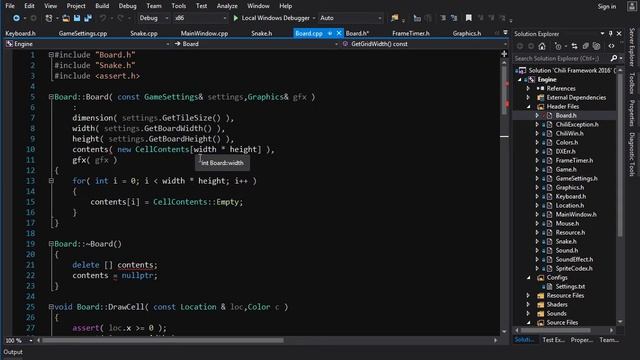The height and width of the screenshot is (360, 640).
Task: Click the Redo arrow icon
Action: point(120,18)
